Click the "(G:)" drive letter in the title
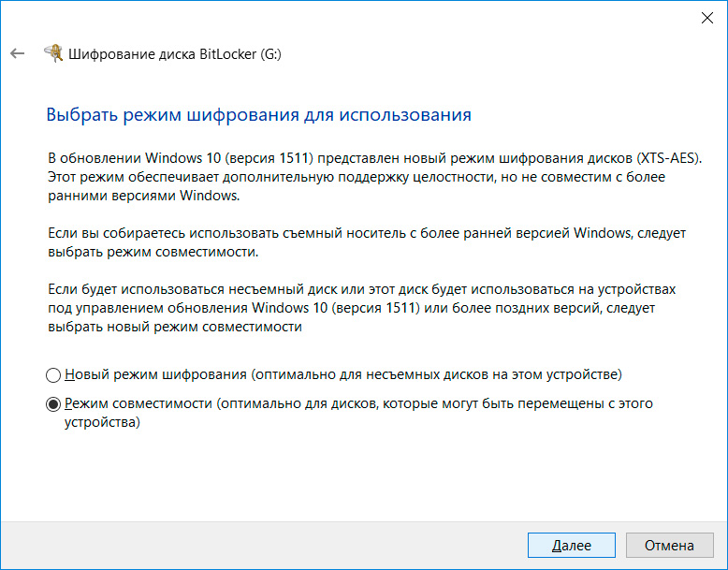Screen dimensions: 728x570 270,54
